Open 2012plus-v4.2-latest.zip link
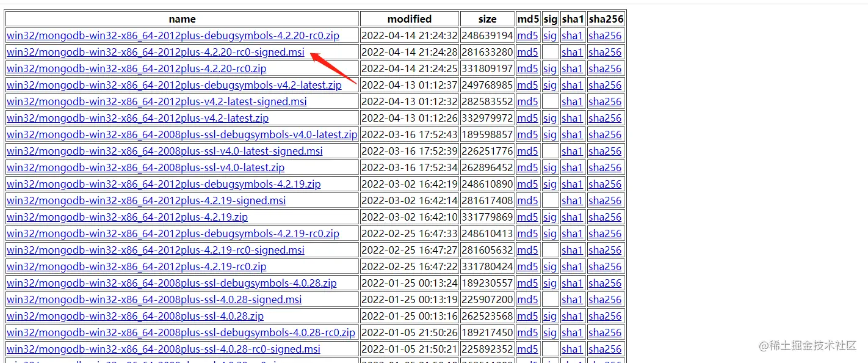Screen dimensions: 868x363 click(x=138, y=118)
